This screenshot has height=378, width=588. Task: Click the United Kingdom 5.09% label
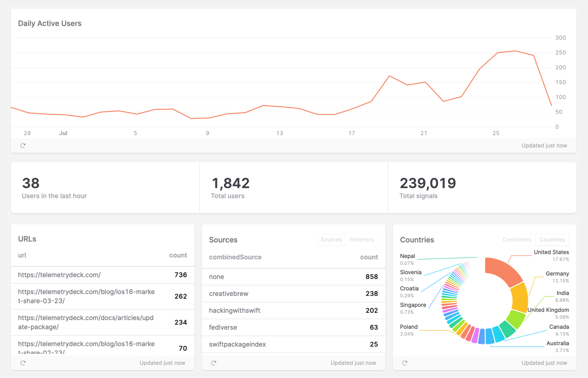pyautogui.click(x=548, y=313)
